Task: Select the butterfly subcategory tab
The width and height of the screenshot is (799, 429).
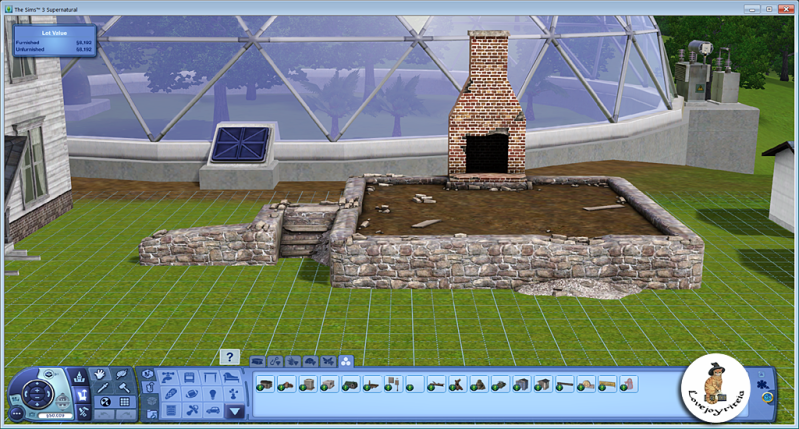Action: coord(328,361)
